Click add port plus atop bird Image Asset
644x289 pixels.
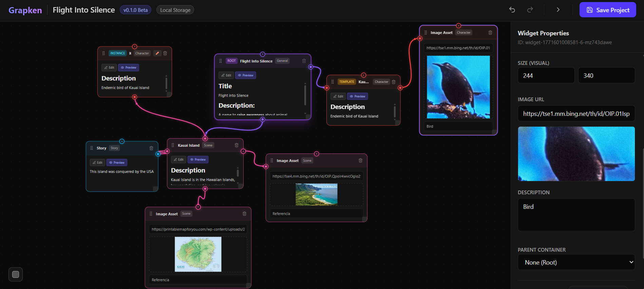pos(458,26)
